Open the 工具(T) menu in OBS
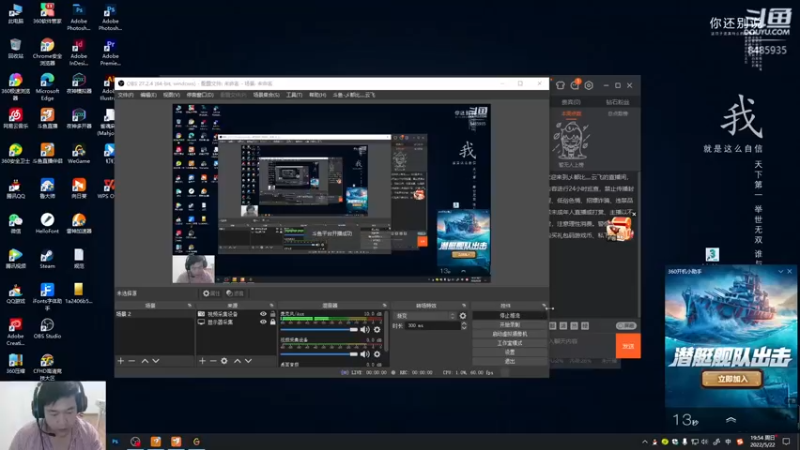The width and height of the screenshot is (800, 450). tap(294, 95)
